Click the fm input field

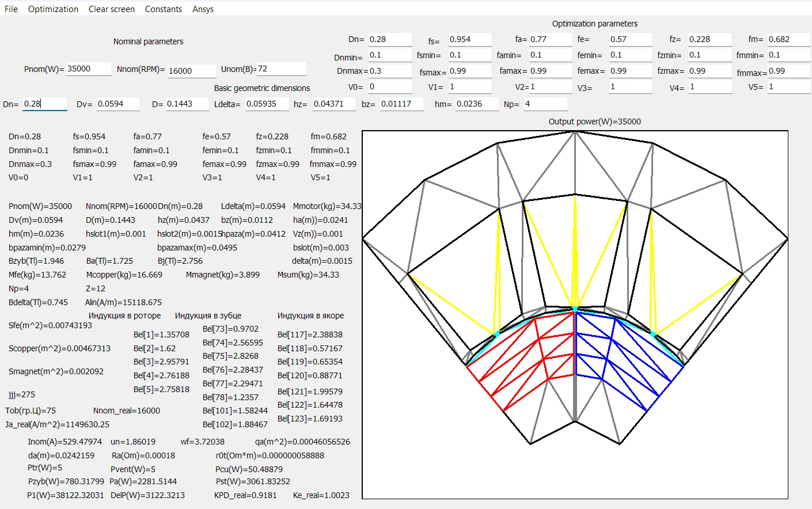[x=789, y=40]
